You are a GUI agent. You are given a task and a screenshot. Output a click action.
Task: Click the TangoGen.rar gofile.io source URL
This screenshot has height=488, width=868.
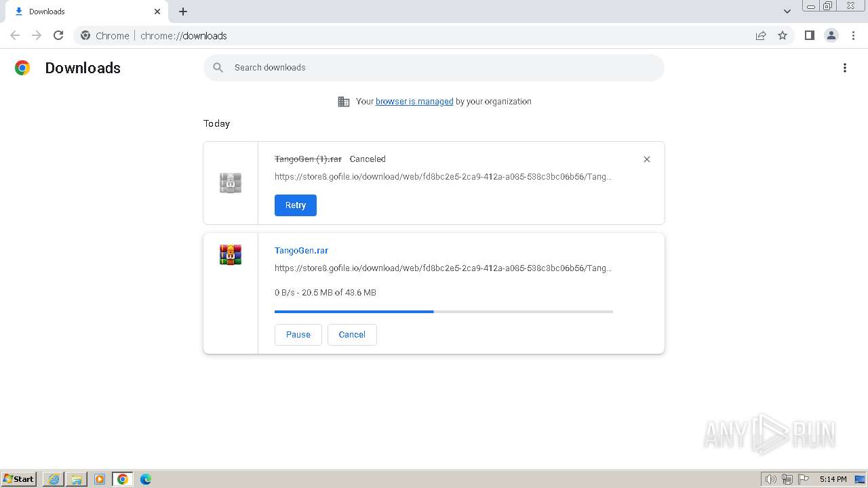tap(443, 268)
